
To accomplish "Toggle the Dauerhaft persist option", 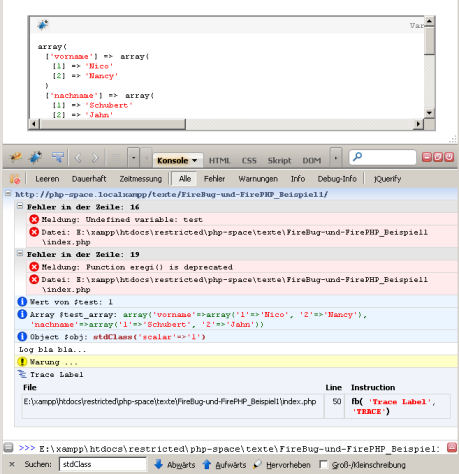I will coord(89,179).
